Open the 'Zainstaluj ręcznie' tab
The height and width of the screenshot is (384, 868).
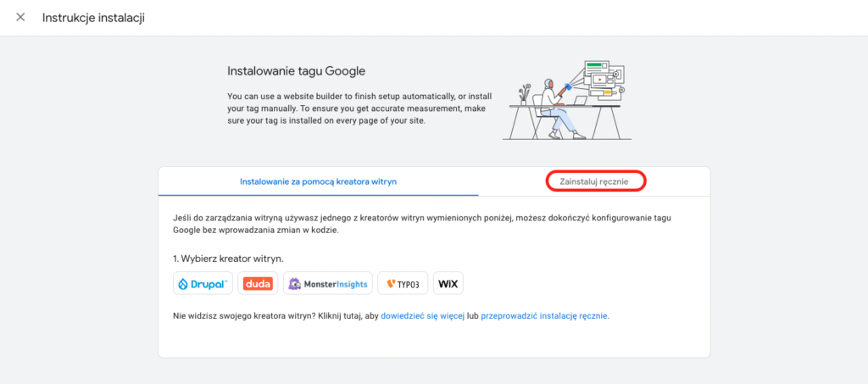tap(594, 181)
